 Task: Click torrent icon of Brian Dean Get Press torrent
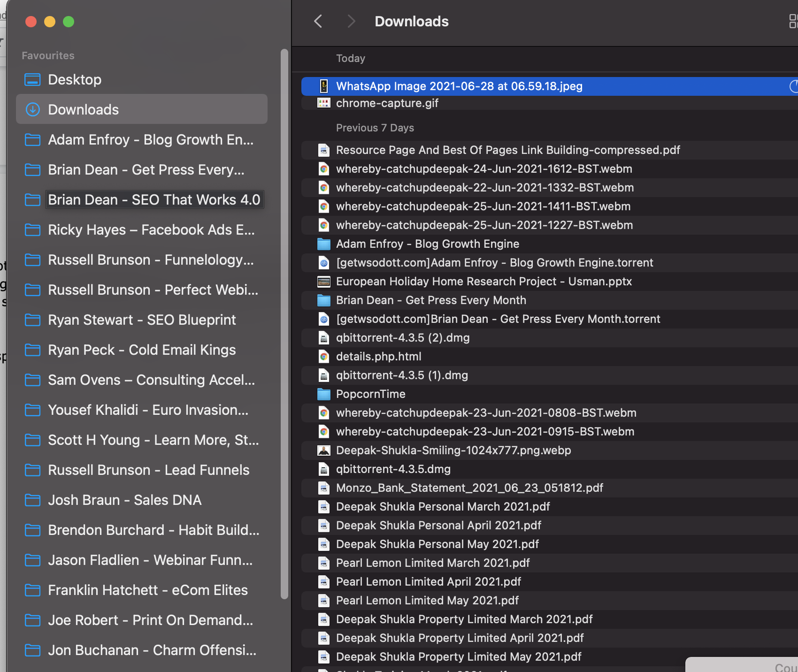pyautogui.click(x=324, y=319)
